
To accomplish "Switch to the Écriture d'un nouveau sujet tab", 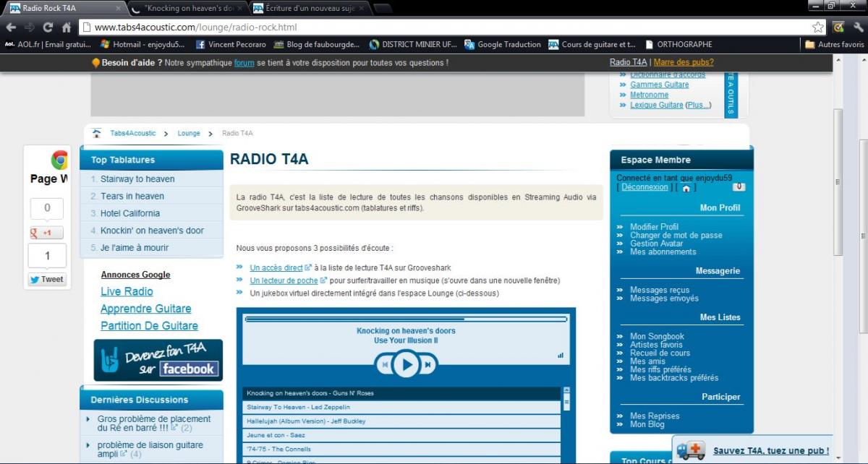I will pos(311,8).
